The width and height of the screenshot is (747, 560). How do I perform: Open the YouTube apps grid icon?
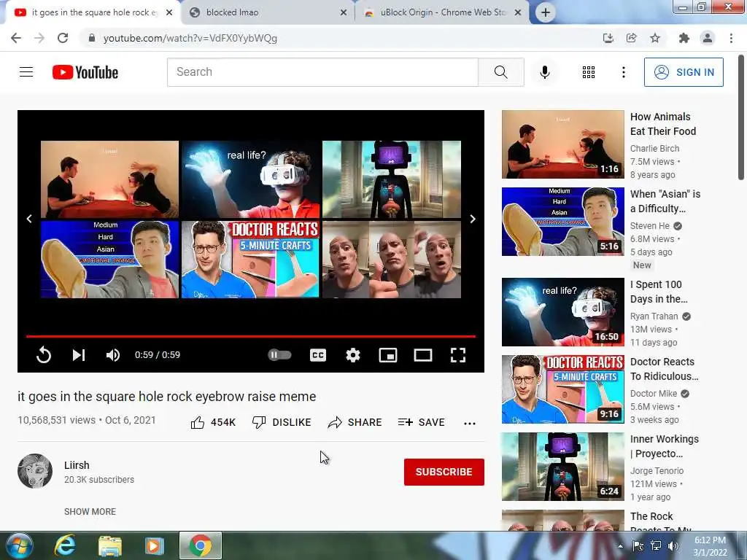click(589, 72)
